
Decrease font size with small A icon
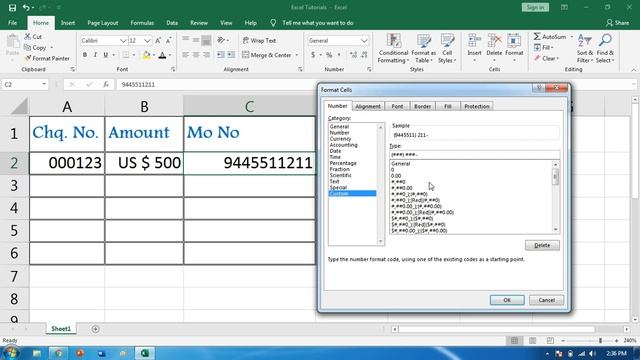coord(168,40)
